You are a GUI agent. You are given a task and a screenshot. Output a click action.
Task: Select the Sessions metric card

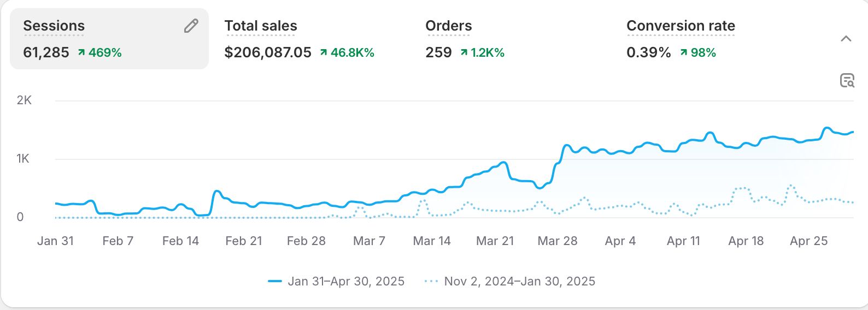click(109, 39)
